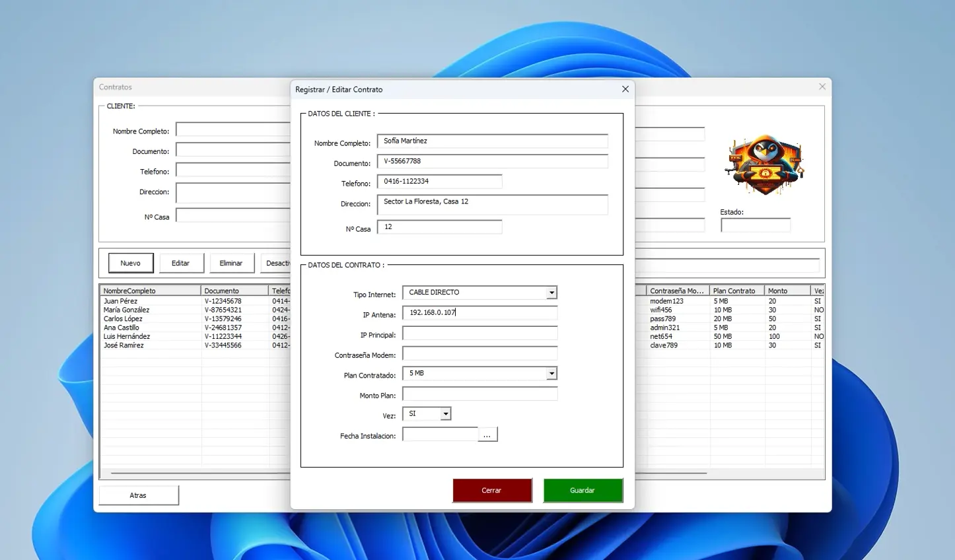Click the red Cerrar button
This screenshot has width=955, height=560.
(x=492, y=491)
